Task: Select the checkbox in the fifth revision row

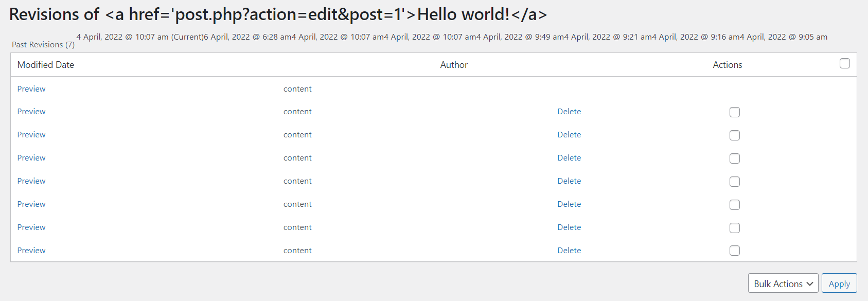Action: click(x=734, y=182)
